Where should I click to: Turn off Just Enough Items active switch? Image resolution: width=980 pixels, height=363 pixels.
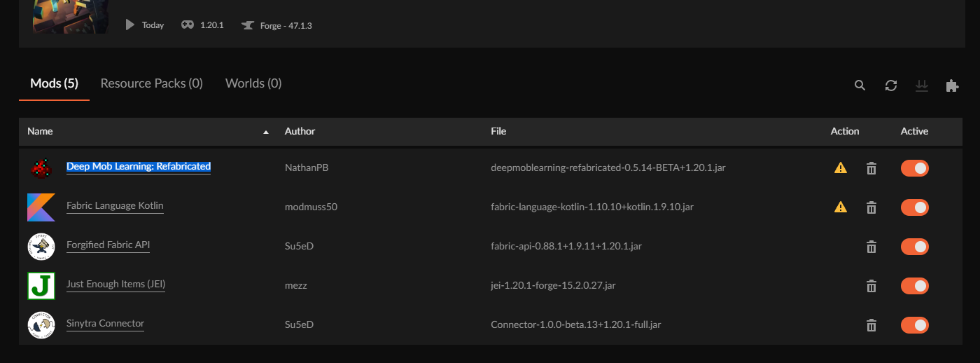pyautogui.click(x=915, y=286)
